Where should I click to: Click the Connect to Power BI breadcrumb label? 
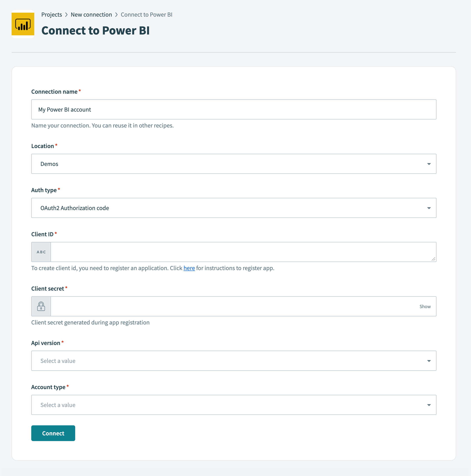(146, 15)
